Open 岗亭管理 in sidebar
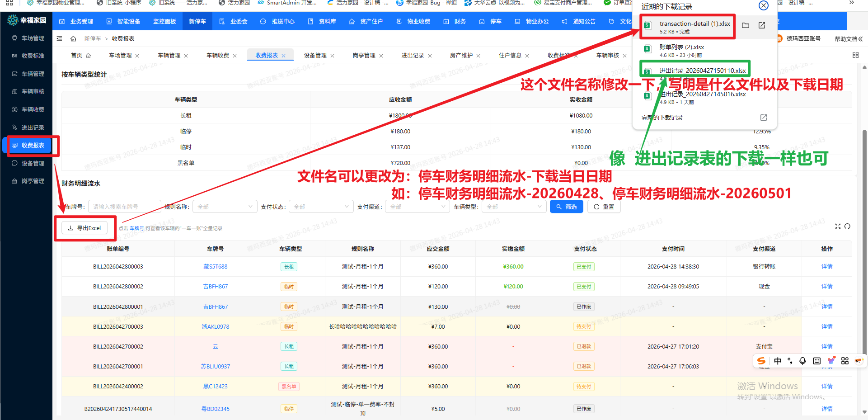The height and width of the screenshot is (420, 868). point(28,181)
